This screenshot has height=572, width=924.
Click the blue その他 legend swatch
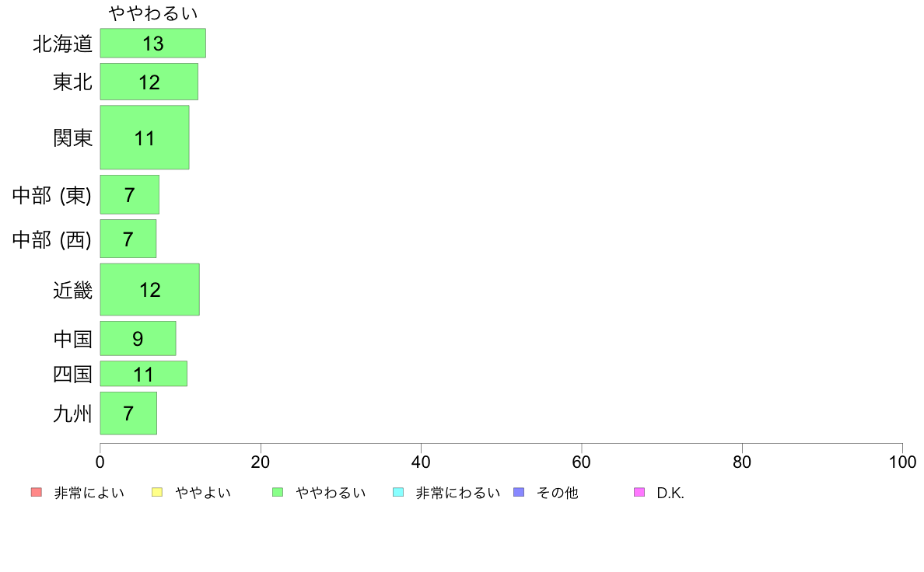tap(519, 493)
